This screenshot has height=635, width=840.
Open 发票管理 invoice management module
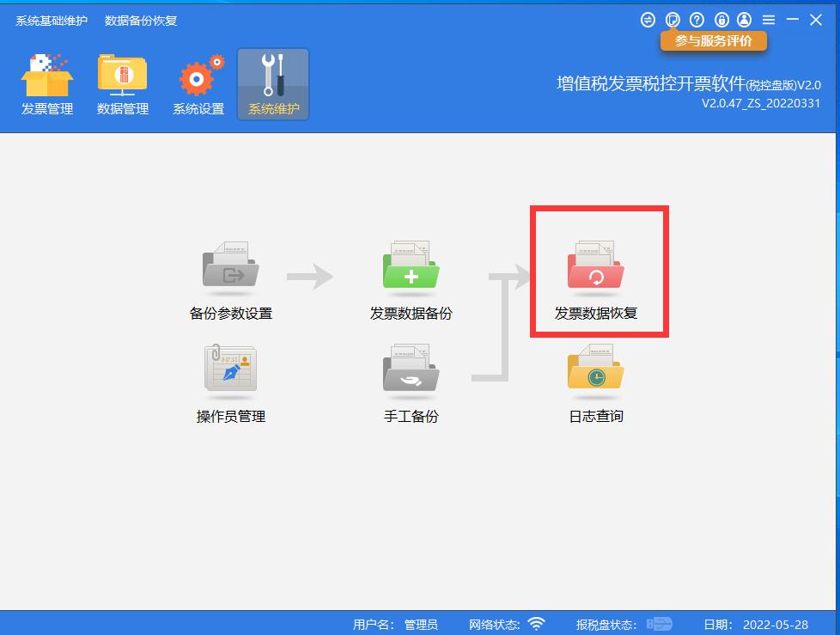pos(46,83)
